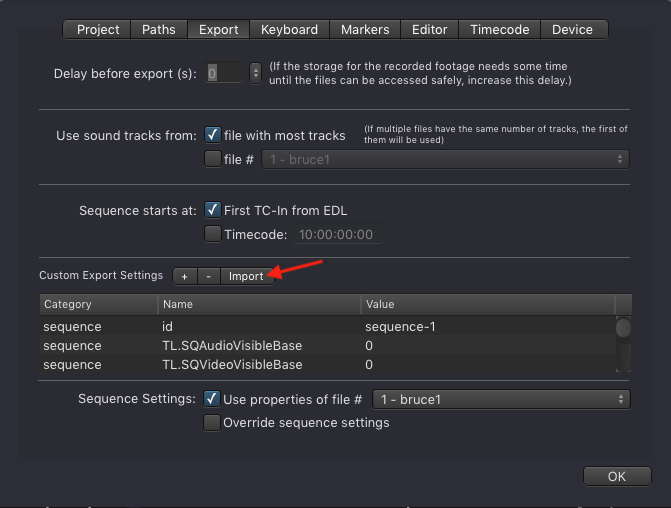Toggle 'Use properties of file #' checkbox
Screen dimensions: 671x508
tap(212, 398)
